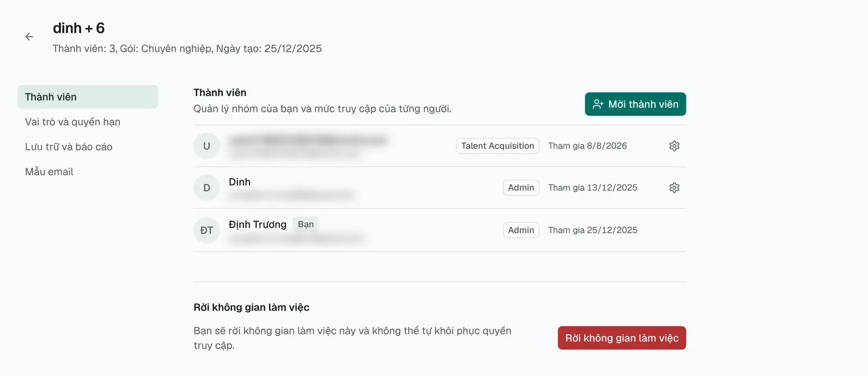Click red Rời không gian làm việc button
The image size is (868, 376).
coord(622,338)
